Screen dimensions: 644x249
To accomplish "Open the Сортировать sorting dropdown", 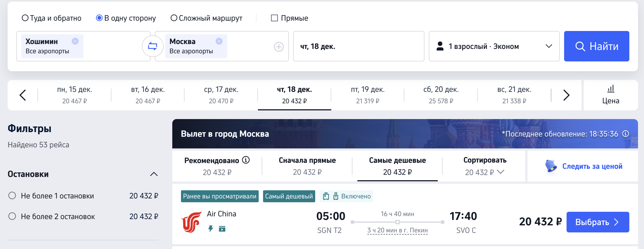I will 485,166.
